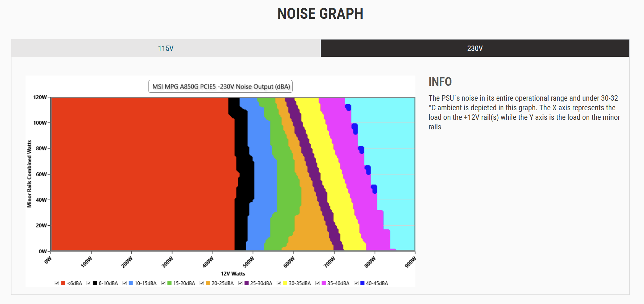Click the orange 20-25dBA legend swatch
The image size is (644, 304).
(208, 283)
